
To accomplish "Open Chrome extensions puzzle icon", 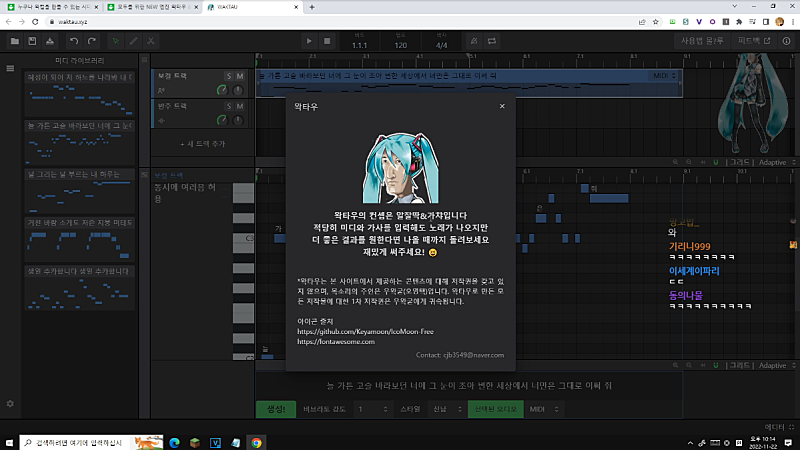I will click(739, 22).
